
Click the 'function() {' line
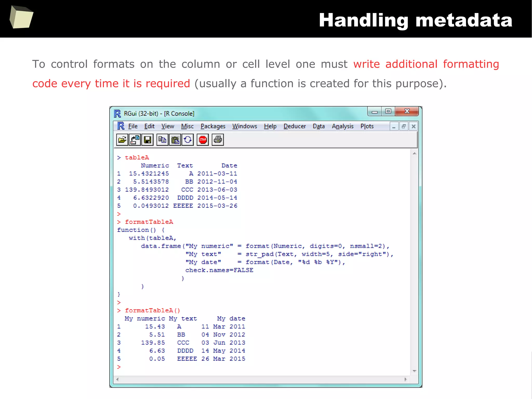pos(141,230)
